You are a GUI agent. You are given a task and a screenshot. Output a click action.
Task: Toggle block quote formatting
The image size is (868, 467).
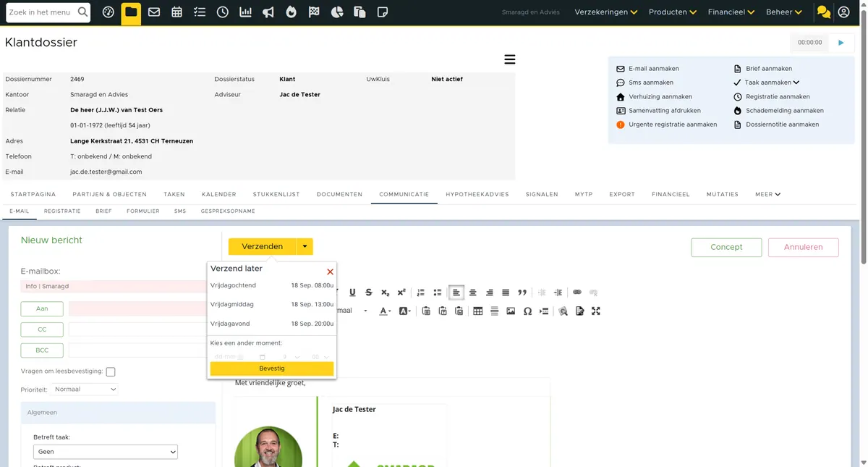tap(522, 293)
